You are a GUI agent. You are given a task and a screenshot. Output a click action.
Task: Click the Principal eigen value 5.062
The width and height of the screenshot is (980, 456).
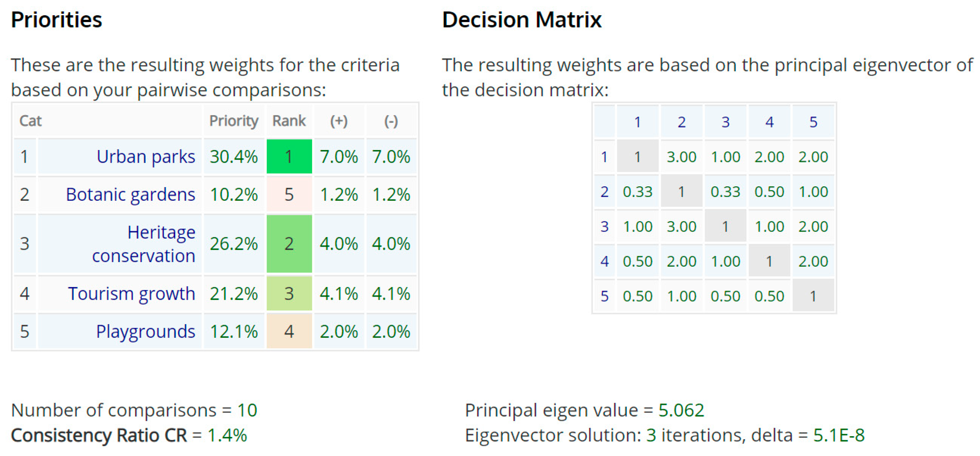point(681,410)
